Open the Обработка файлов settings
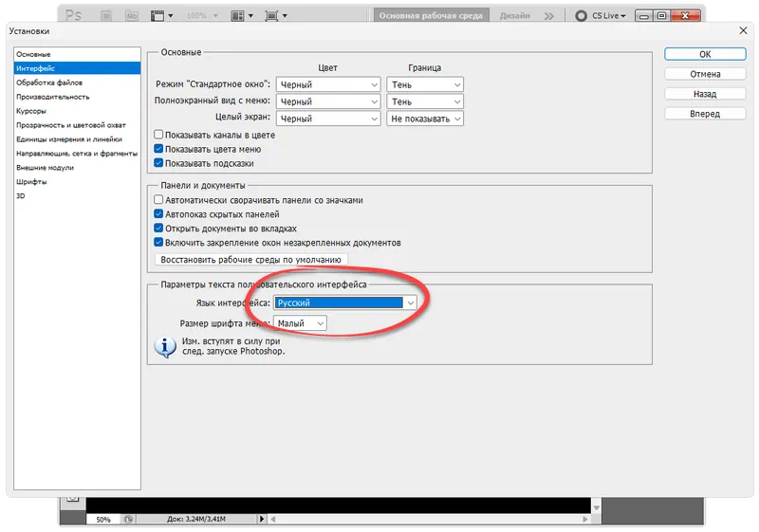 tap(78, 83)
